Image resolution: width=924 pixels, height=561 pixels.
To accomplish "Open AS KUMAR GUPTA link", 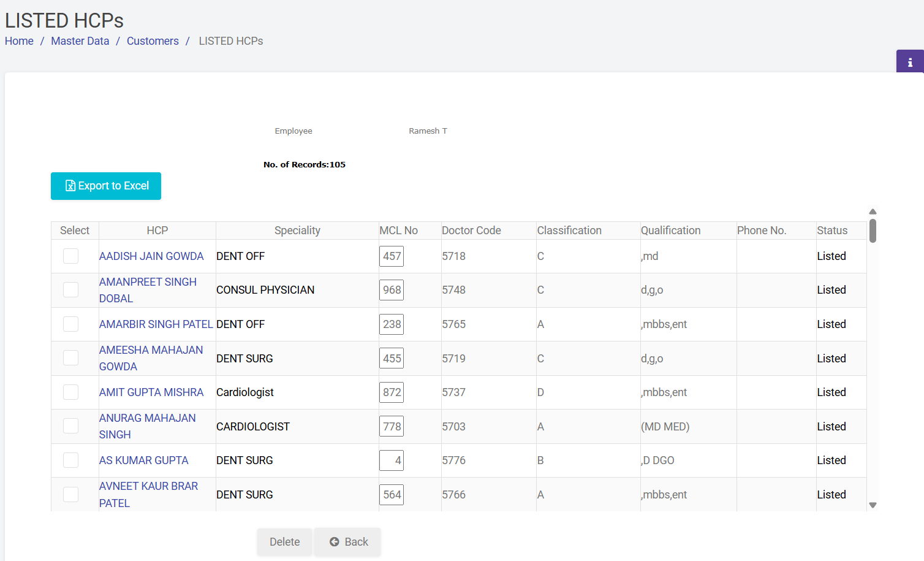I will 143,460.
